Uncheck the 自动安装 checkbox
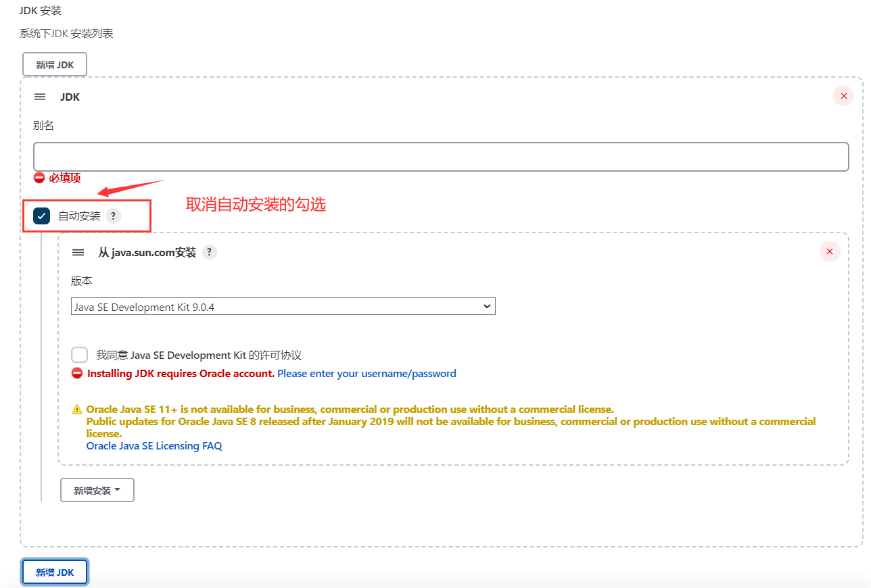This screenshot has width=871, height=588. [x=42, y=216]
